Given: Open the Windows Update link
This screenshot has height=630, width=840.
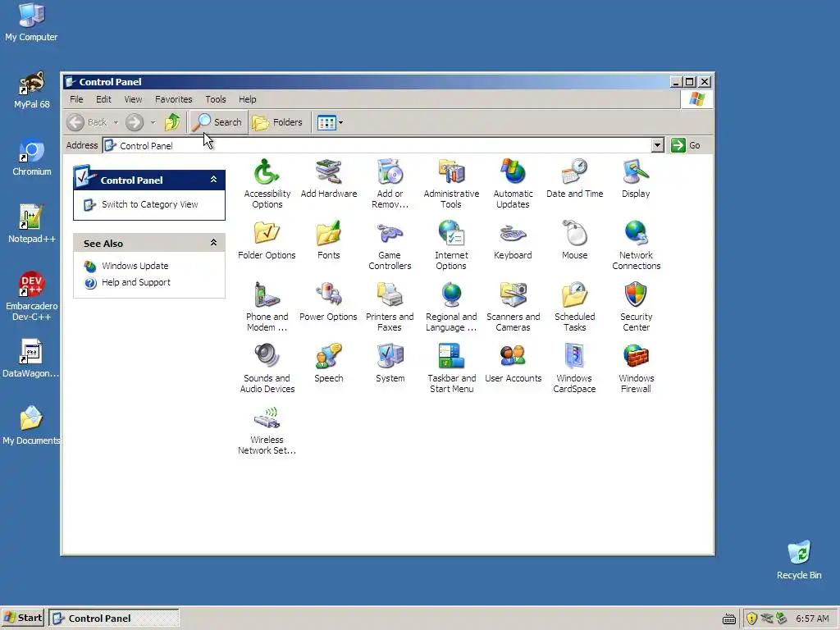Looking at the screenshot, I should pos(135,266).
